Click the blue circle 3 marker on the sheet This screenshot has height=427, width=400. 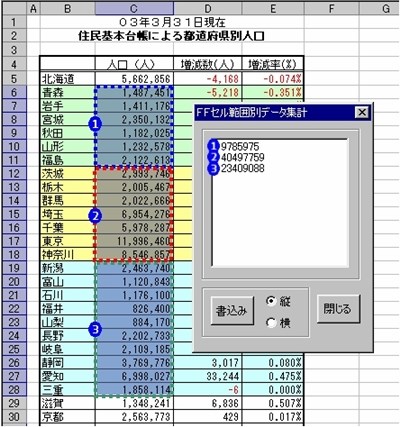(x=95, y=330)
